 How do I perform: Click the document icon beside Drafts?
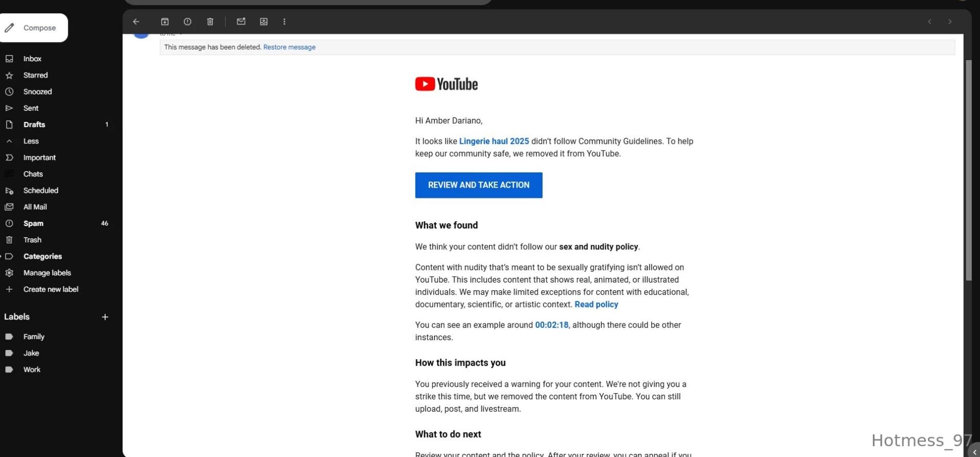pyautogui.click(x=9, y=124)
